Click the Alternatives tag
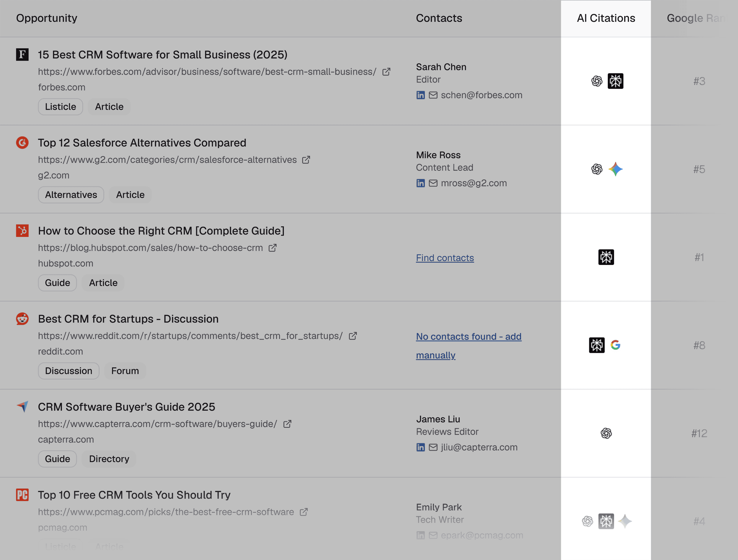The height and width of the screenshot is (560, 738). pyautogui.click(x=71, y=195)
